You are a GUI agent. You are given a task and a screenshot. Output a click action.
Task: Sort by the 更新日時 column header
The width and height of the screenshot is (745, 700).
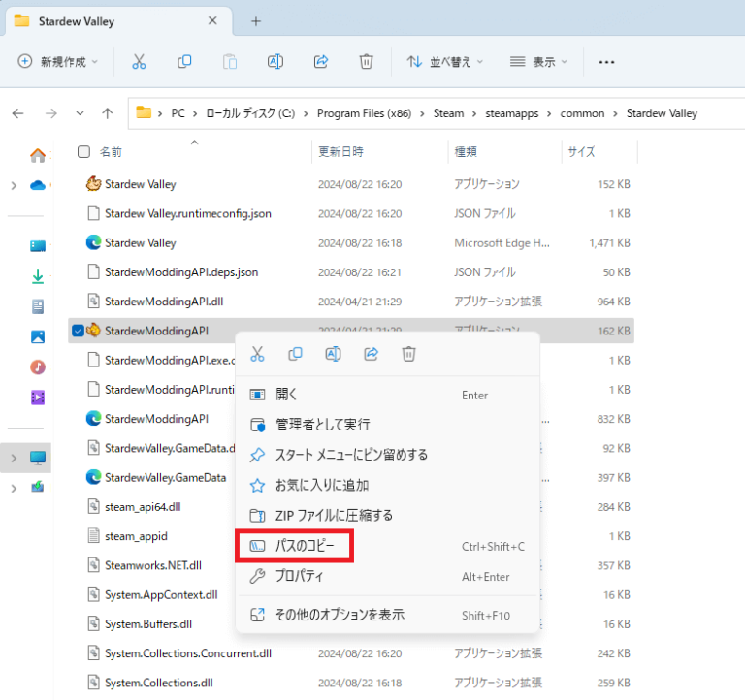coord(340,152)
